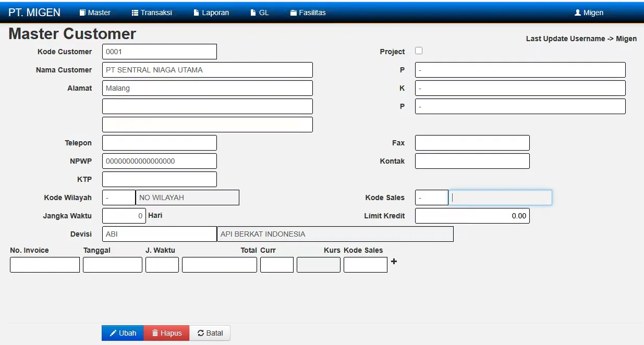This screenshot has width=644, height=345.
Task: Click the greyed Kurs field
Action: tap(319, 265)
